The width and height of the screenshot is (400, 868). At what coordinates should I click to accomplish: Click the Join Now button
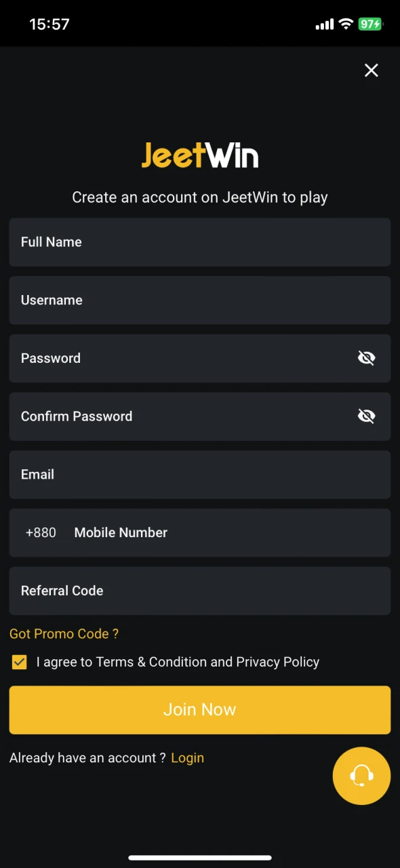tap(200, 710)
